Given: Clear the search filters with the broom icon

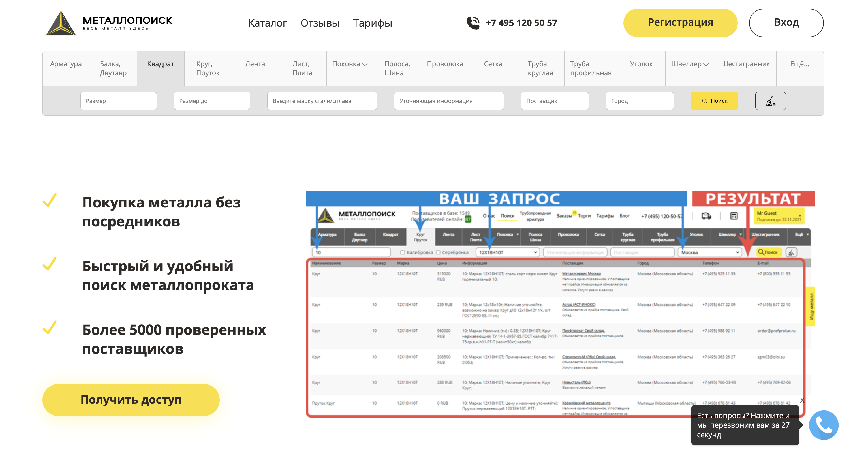Looking at the screenshot, I should click(x=770, y=101).
